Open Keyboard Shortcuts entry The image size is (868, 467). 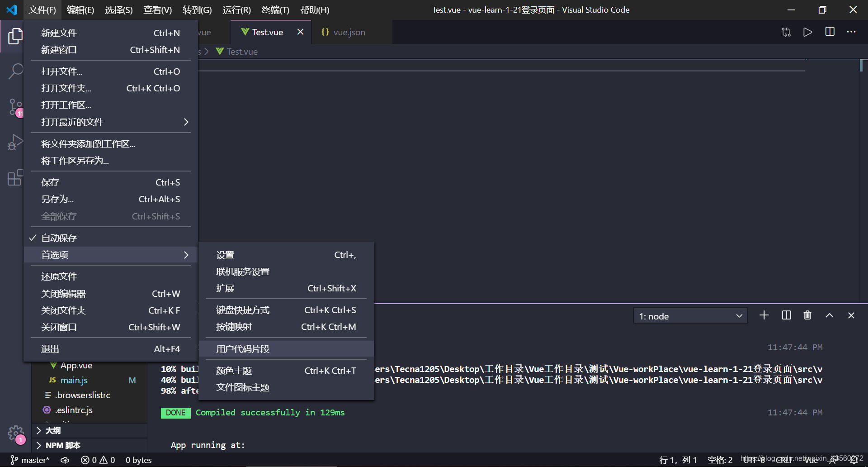[286, 310]
